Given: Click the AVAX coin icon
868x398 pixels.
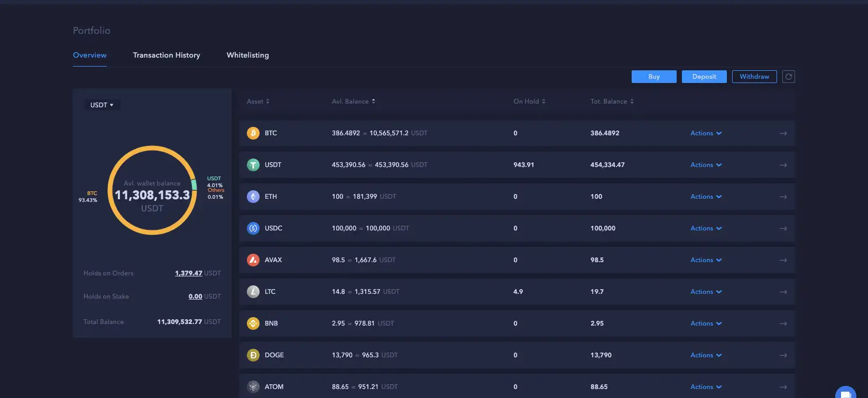Looking at the screenshot, I should point(253,260).
